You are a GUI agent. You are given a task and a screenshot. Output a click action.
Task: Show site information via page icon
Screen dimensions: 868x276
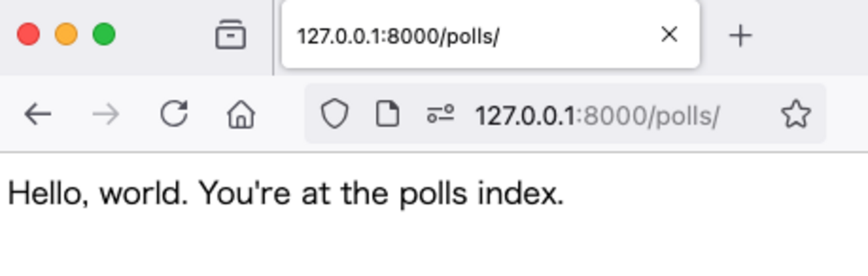[x=387, y=115]
